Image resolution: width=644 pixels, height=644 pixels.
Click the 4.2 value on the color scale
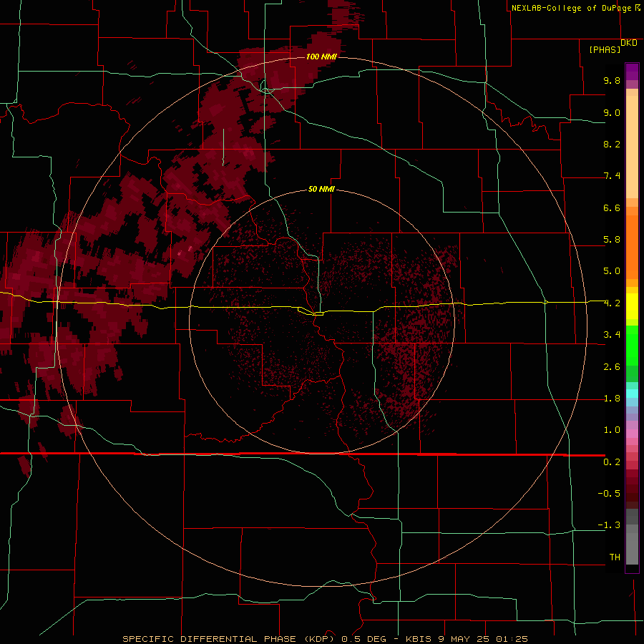(x=612, y=303)
